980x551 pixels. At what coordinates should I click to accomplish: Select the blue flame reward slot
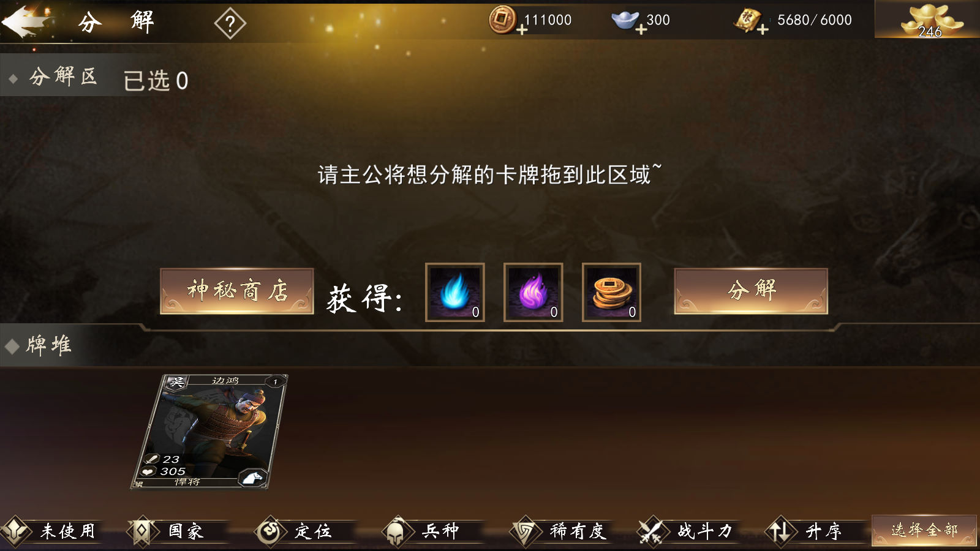point(455,292)
